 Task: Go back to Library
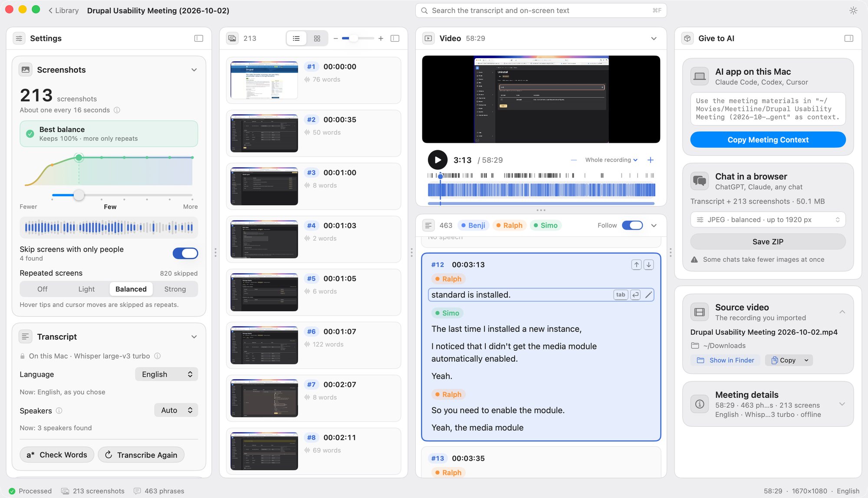point(63,10)
